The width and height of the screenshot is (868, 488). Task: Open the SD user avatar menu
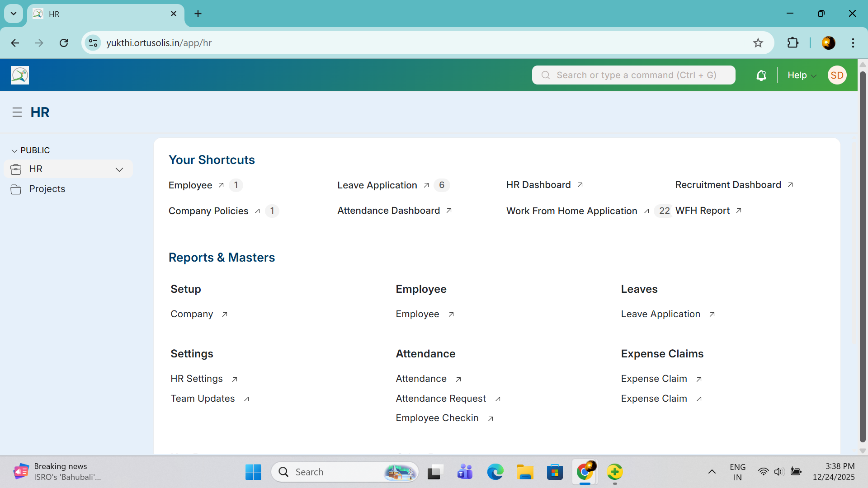(x=837, y=75)
